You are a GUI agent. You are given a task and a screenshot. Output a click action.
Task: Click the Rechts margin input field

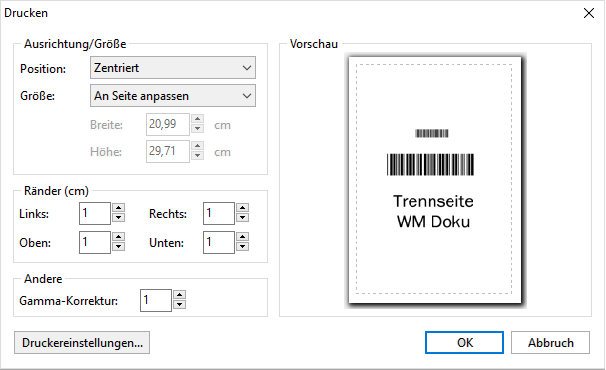pyautogui.click(x=219, y=213)
